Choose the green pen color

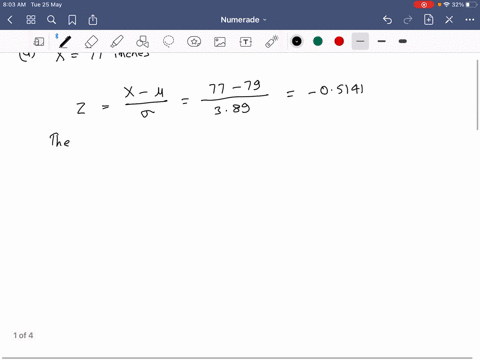click(x=318, y=41)
